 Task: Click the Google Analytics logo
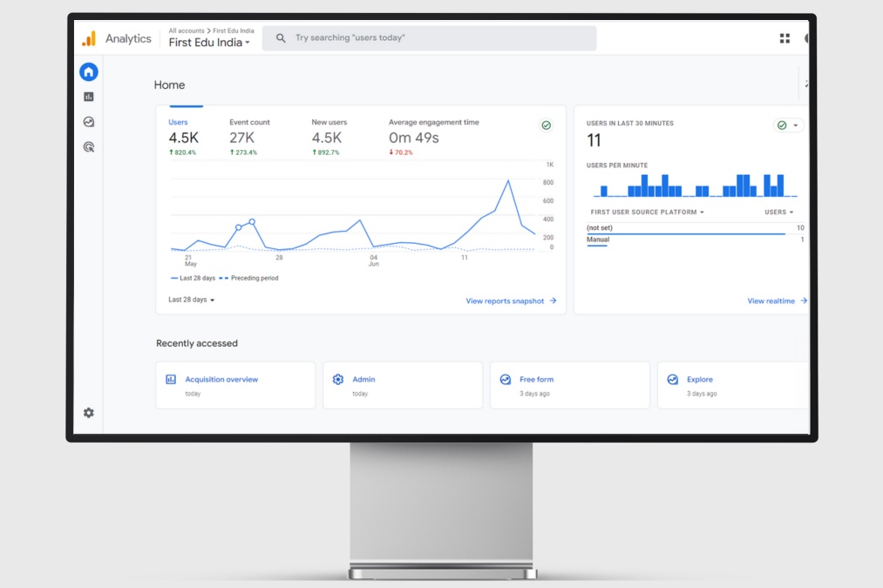[x=89, y=38]
